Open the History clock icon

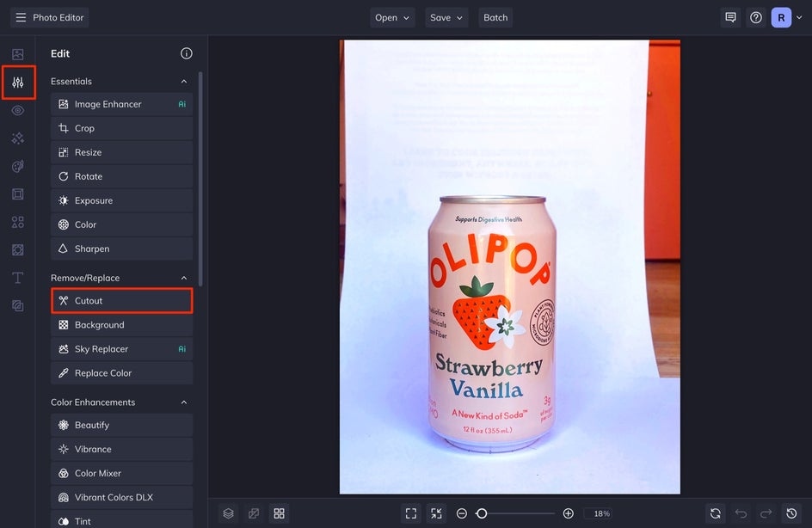point(791,513)
